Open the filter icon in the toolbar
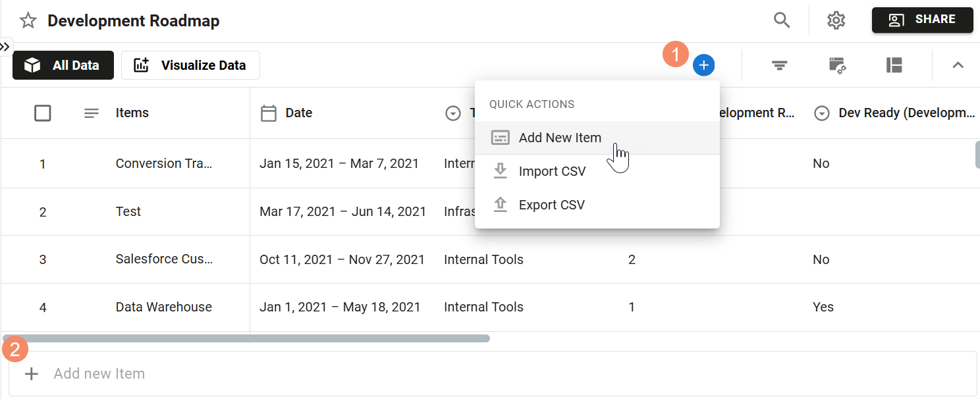 779,65
